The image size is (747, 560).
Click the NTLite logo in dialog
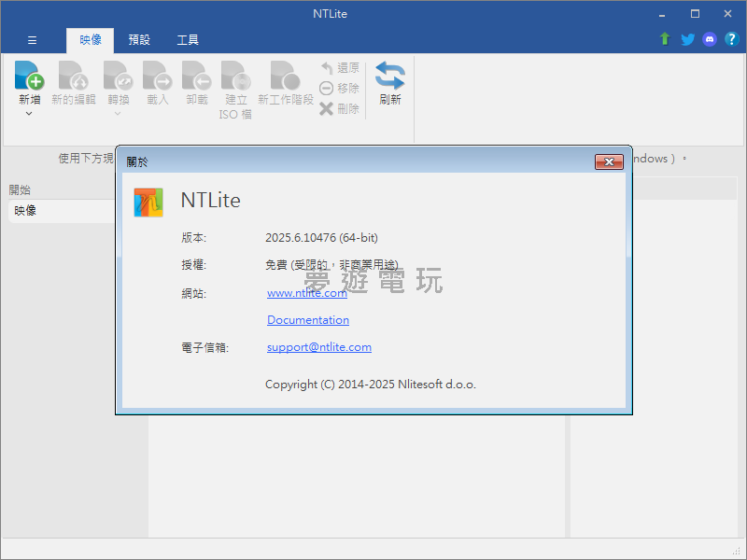pos(148,203)
